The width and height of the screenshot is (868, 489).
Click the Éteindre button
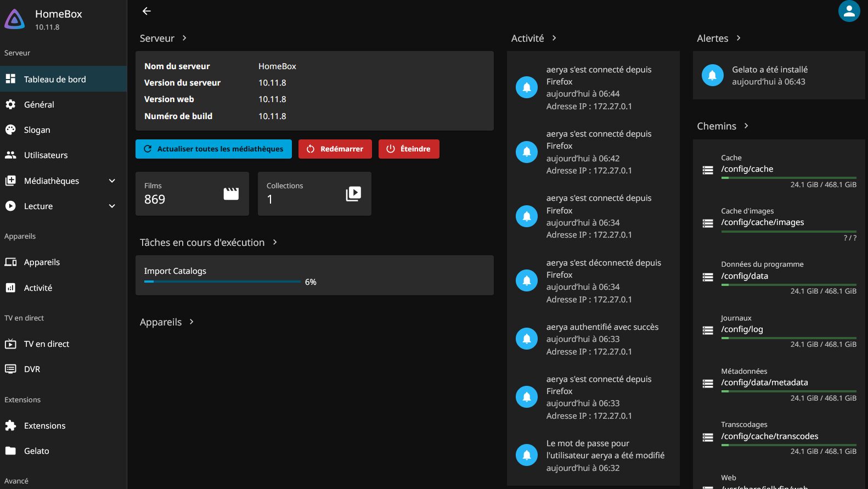pos(409,149)
